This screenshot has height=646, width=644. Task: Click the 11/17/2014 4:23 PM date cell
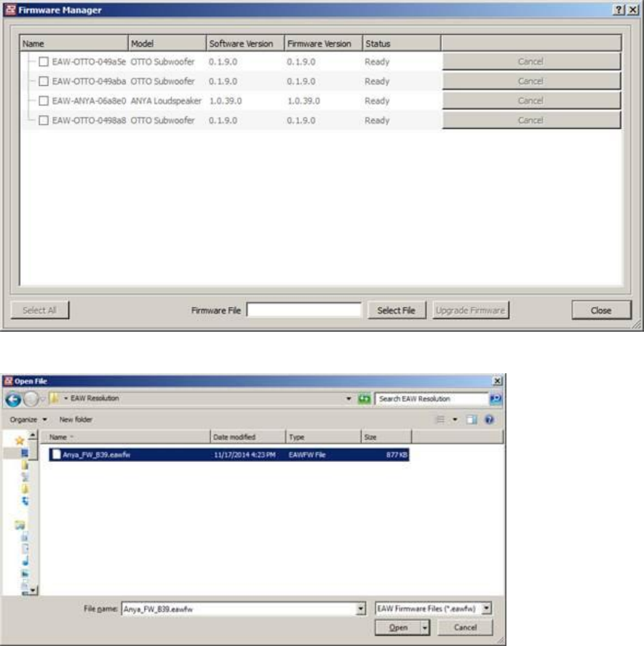pyautogui.click(x=245, y=455)
